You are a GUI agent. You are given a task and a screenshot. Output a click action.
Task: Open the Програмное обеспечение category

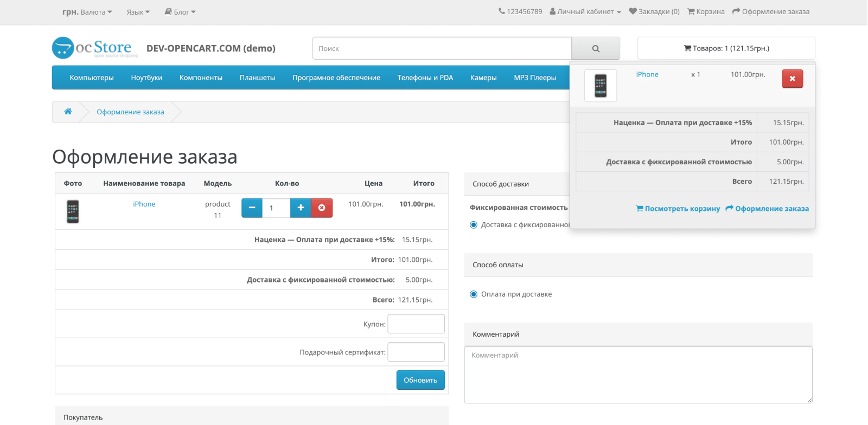[x=336, y=78]
